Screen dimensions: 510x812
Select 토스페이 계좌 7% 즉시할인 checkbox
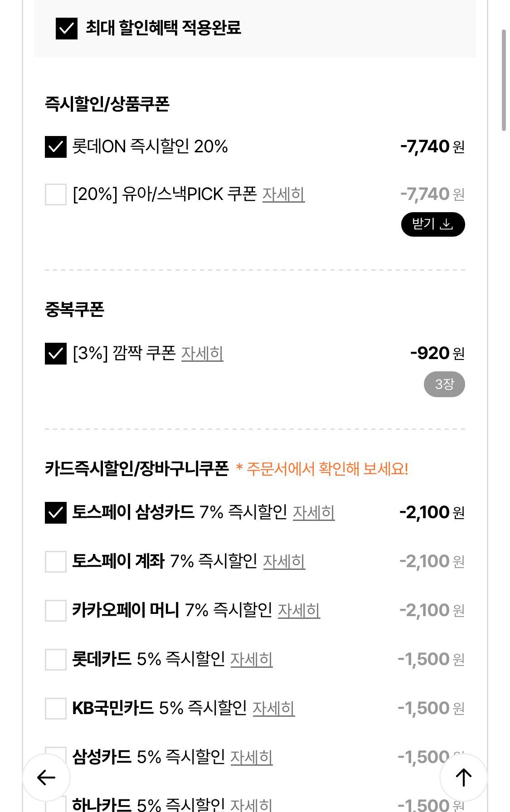[x=56, y=561]
